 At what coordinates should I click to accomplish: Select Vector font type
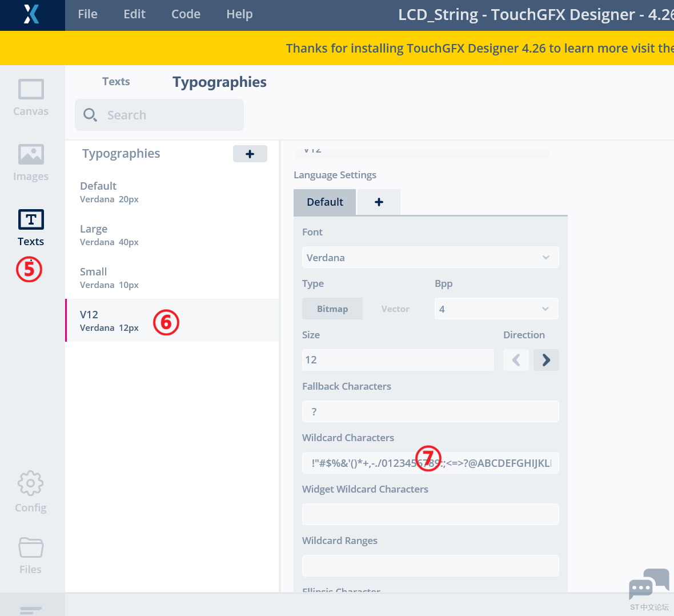[395, 309]
